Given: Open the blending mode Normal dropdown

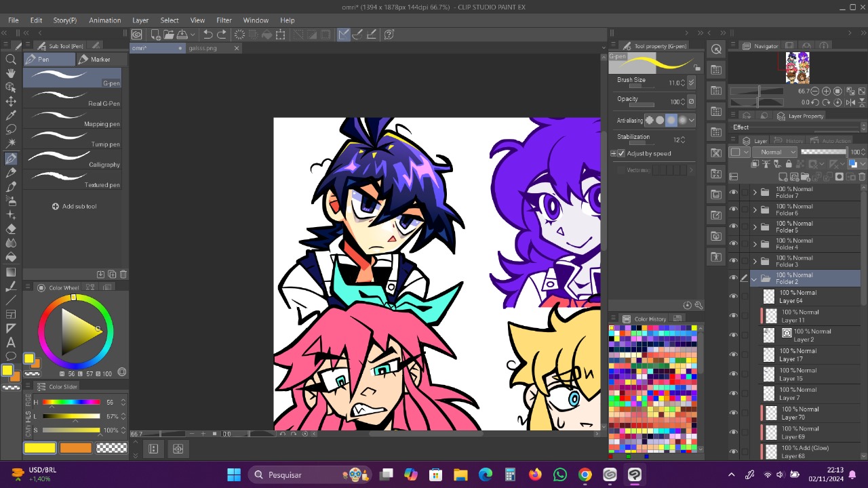Looking at the screenshot, I should 775,152.
